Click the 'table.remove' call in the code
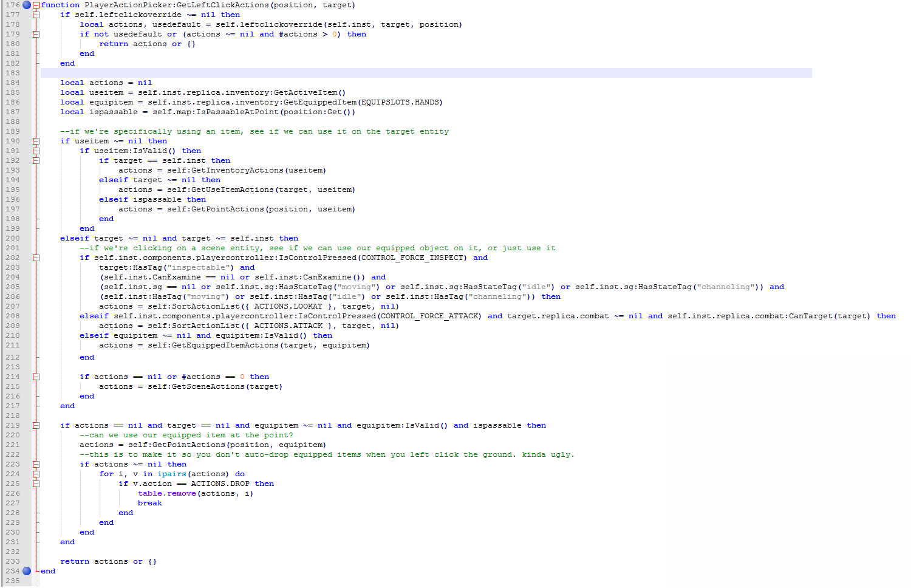This screenshot has height=588, width=911. (166, 493)
